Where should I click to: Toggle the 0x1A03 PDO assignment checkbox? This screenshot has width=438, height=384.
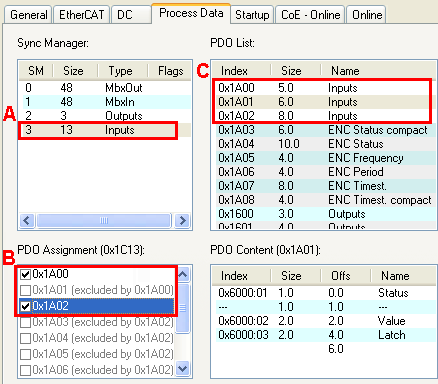click(26, 322)
